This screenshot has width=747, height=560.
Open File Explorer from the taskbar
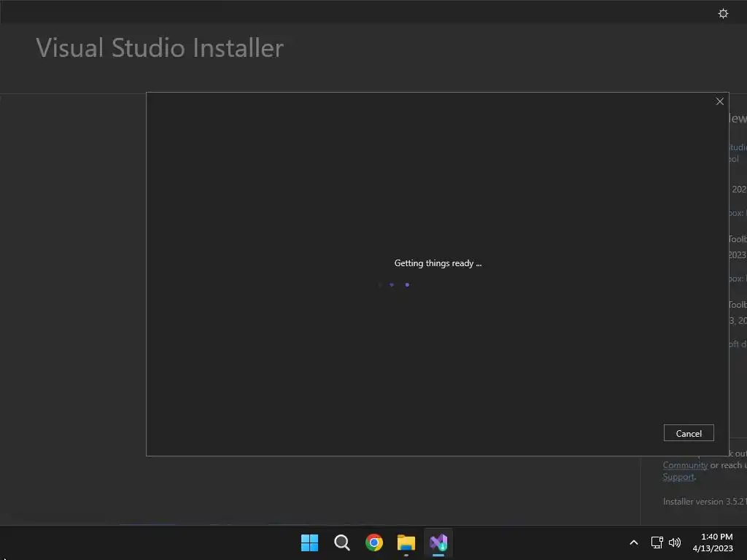[x=406, y=542]
